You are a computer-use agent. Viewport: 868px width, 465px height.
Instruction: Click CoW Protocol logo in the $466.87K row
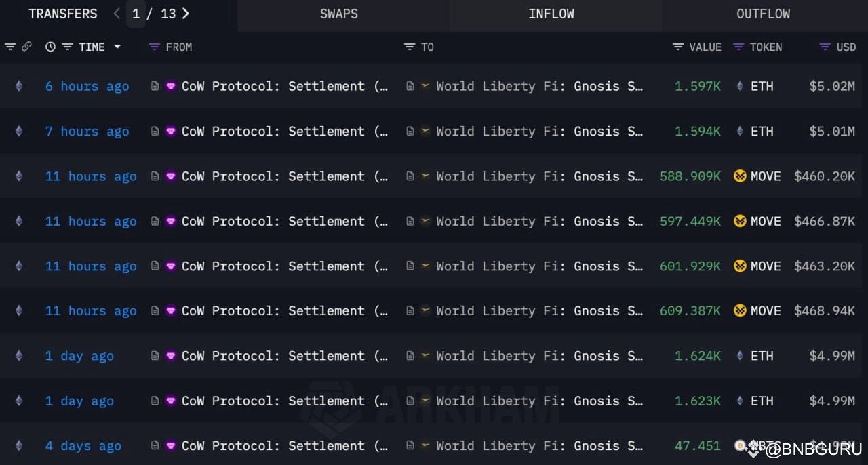click(x=170, y=221)
